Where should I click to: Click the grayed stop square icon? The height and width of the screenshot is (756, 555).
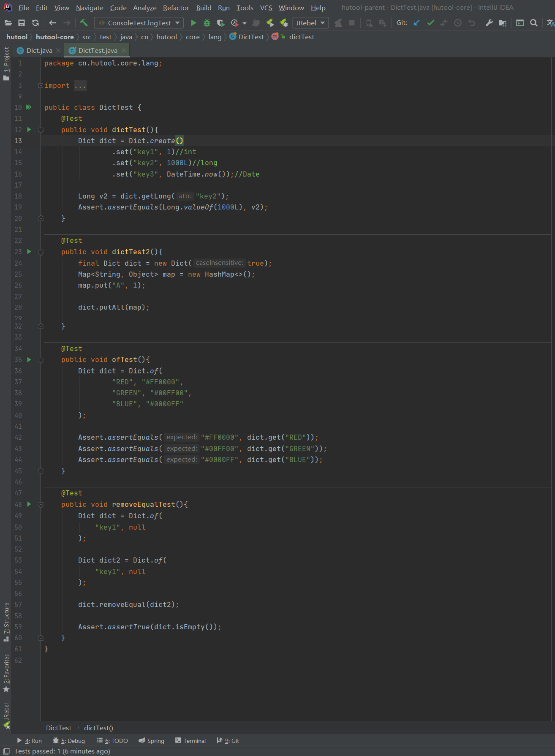coord(352,23)
